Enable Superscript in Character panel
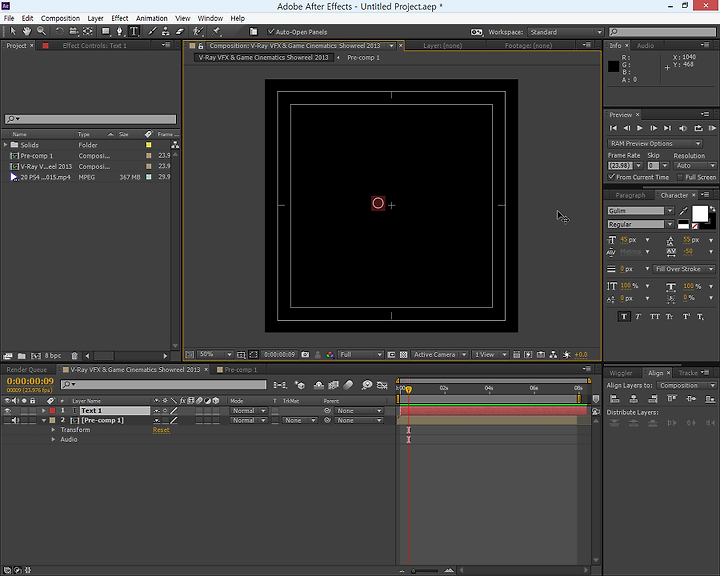This screenshot has height=576, width=720. (x=686, y=316)
